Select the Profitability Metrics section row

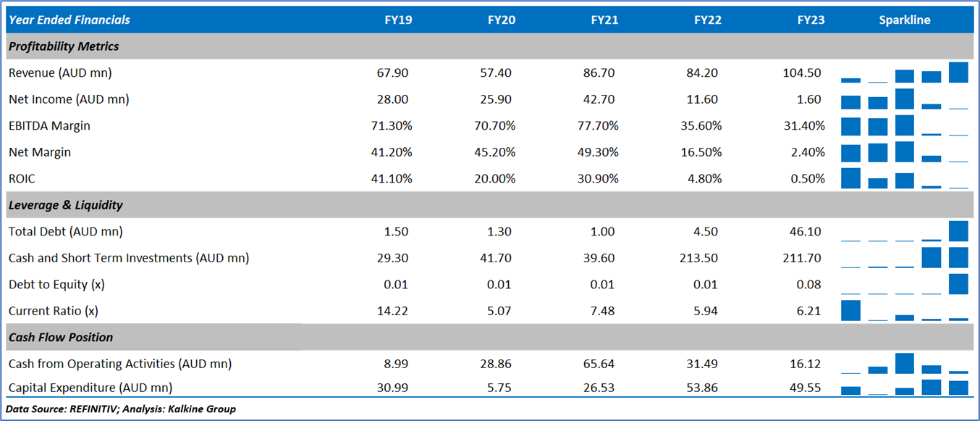click(64, 46)
